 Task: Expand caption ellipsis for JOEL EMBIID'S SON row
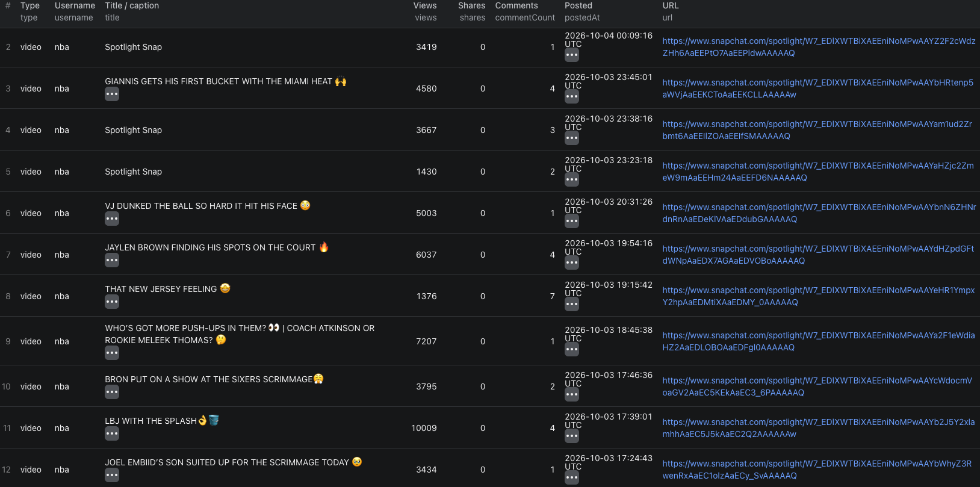[x=112, y=475]
